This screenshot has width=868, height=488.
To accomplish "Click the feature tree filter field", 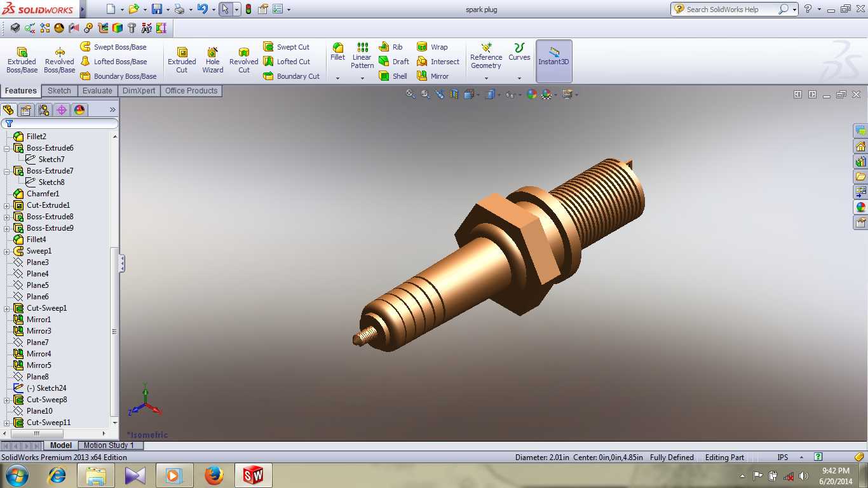I will pyautogui.click(x=60, y=123).
